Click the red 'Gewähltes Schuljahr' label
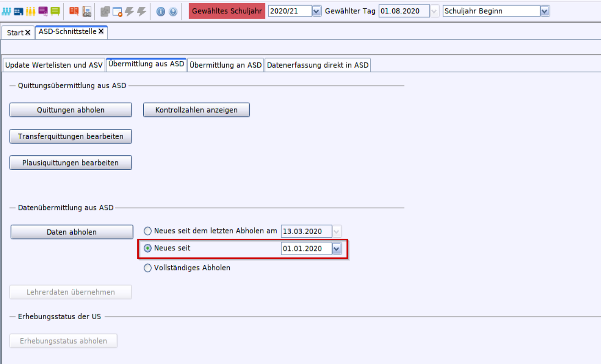This screenshot has height=364, width=601. (227, 11)
